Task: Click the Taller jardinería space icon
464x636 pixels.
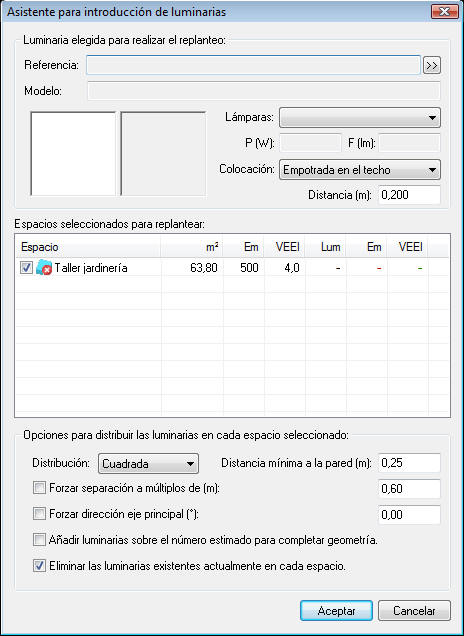Action: click(x=44, y=268)
